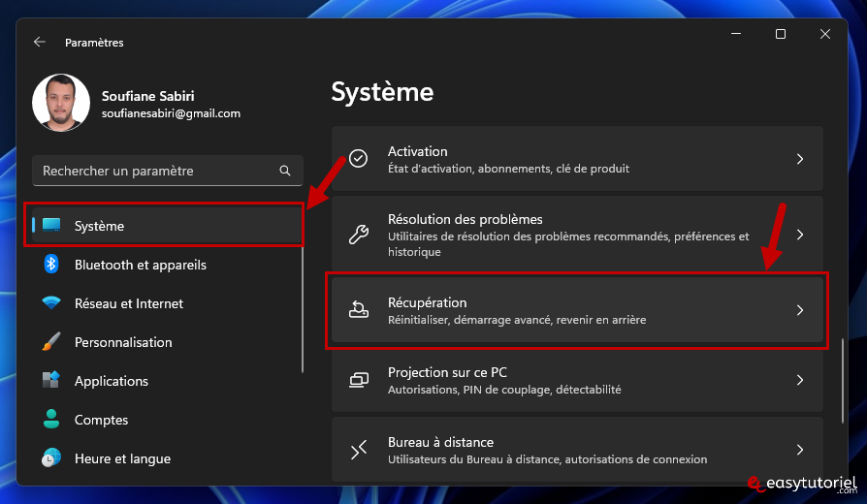Image resolution: width=867 pixels, height=504 pixels.
Task: Click the wrench icon for Résolution des problèmes
Action: coord(358,235)
